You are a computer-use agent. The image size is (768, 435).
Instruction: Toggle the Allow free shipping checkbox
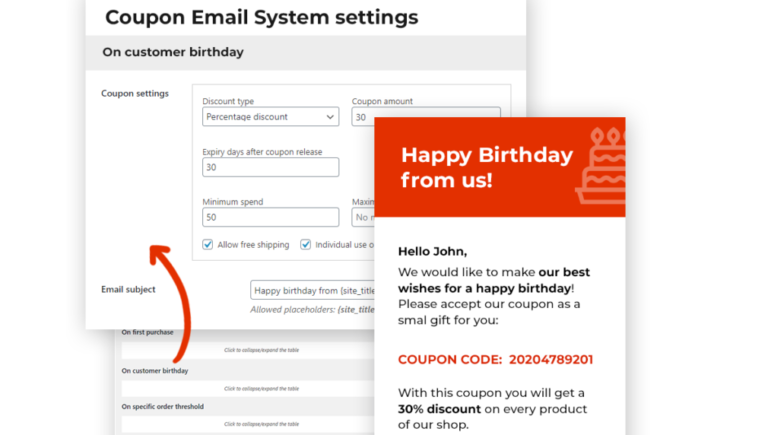pos(208,245)
